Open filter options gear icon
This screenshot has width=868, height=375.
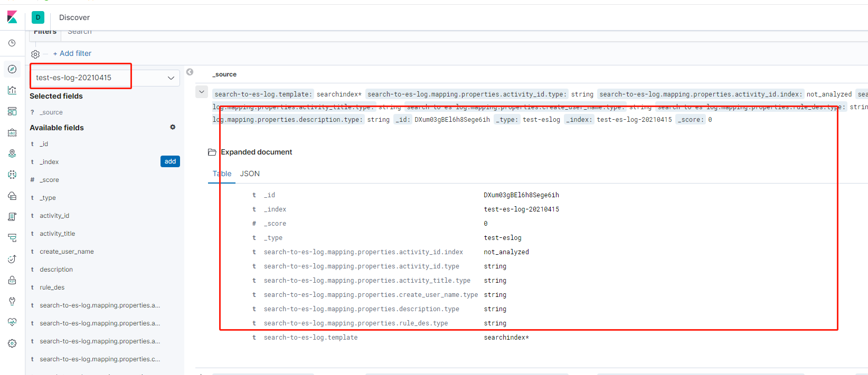[x=35, y=54]
